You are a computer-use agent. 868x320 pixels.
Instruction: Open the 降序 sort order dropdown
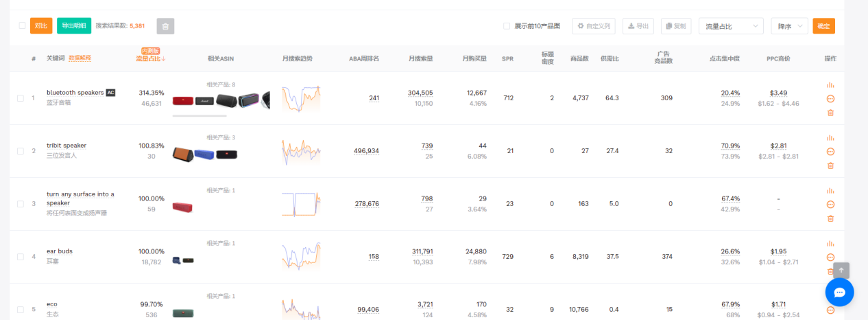[789, 26]
